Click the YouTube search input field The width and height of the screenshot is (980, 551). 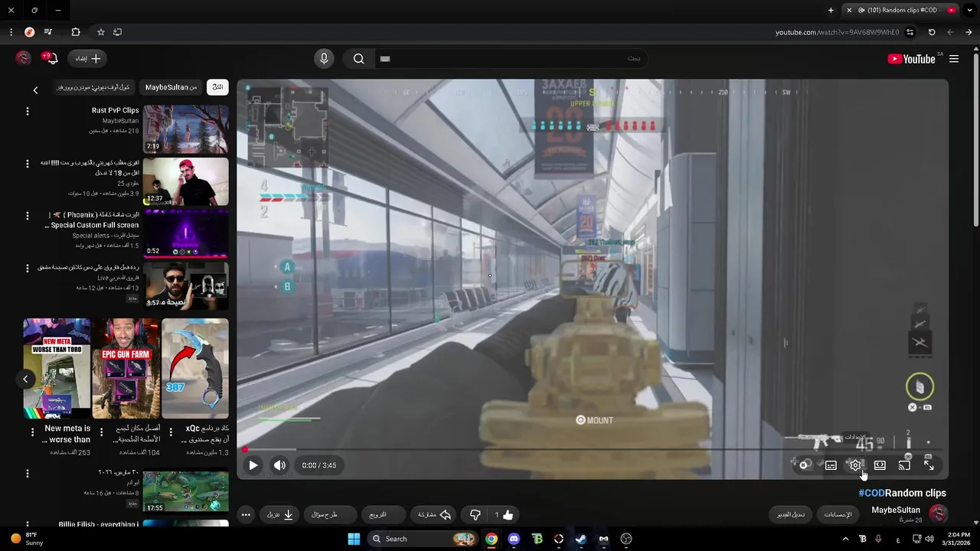point(511,59)
